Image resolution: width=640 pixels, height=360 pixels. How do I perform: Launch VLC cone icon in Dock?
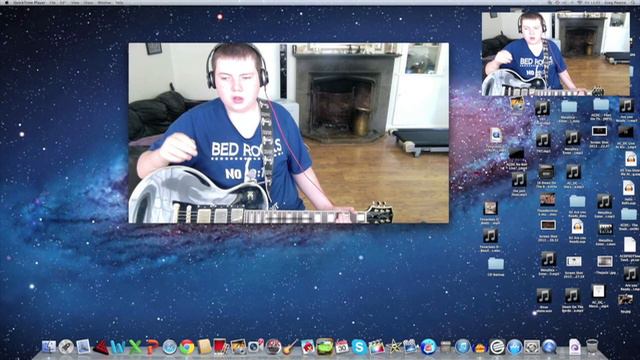480,347
